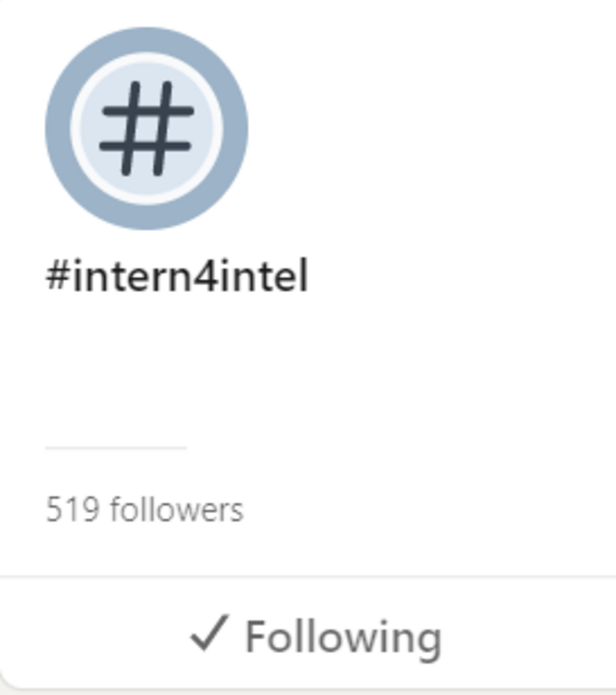Click the number 519 in the followers line
This screenshot has width=616, height=695.
click(x=73, y=509)
